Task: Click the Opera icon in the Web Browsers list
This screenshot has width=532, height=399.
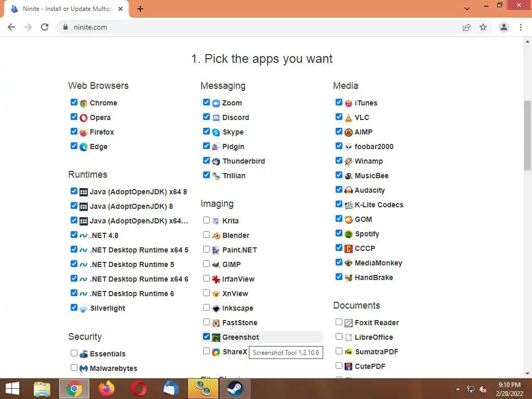Action: coord(84,118)
